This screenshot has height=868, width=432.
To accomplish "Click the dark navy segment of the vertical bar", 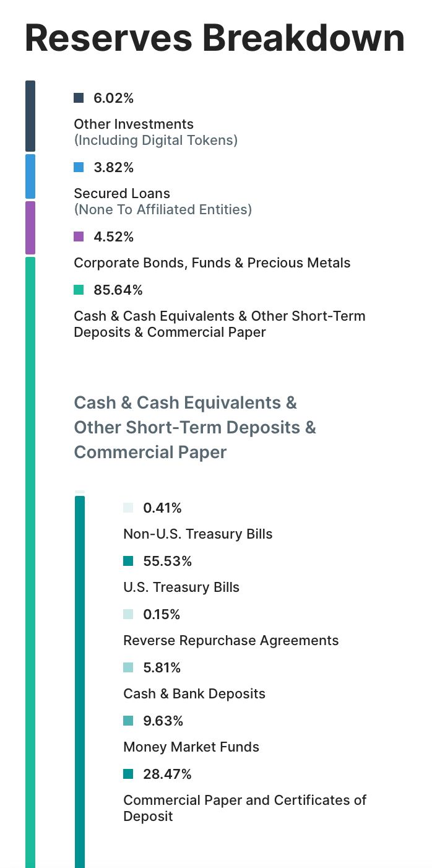I will tap(30, 116).
